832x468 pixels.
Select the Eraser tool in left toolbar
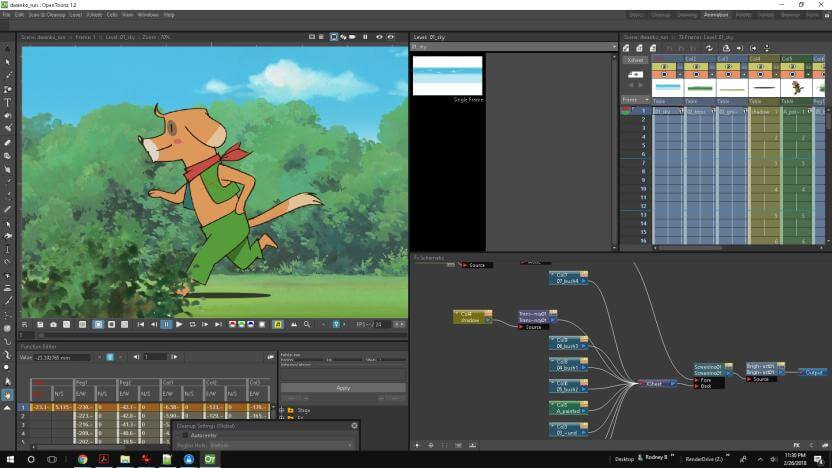[x=7, y=142]
